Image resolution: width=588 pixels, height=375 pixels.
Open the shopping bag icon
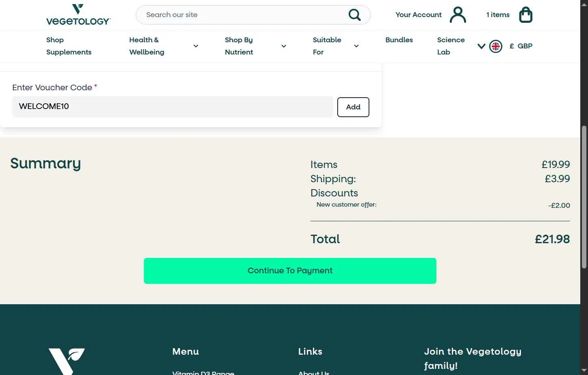tap(526, 15)
